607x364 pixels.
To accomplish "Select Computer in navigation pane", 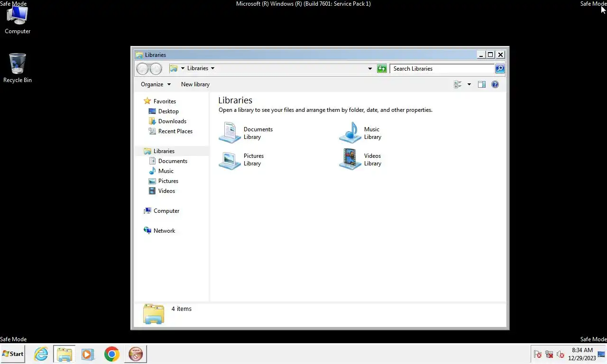I will 166,211.
